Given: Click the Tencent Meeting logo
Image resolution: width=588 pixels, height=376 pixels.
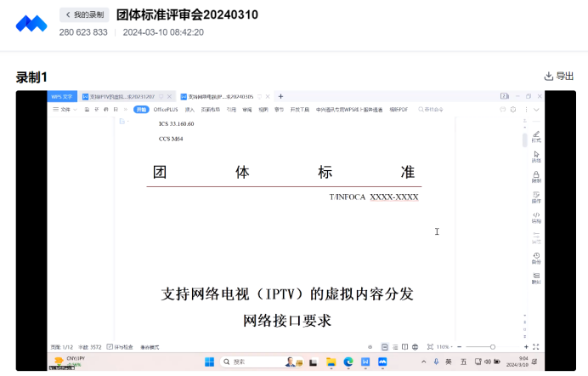Looking at the screenshot, I should (32, 23).
